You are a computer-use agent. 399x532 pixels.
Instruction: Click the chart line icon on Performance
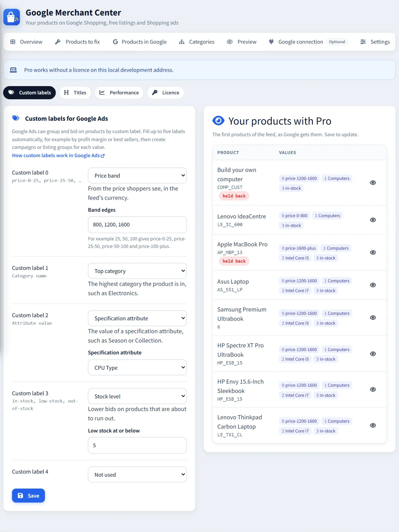(102, 92)
